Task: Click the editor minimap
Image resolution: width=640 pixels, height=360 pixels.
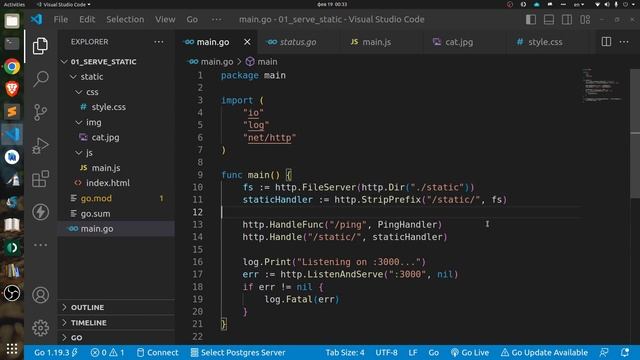Action: tap(602, 86)
